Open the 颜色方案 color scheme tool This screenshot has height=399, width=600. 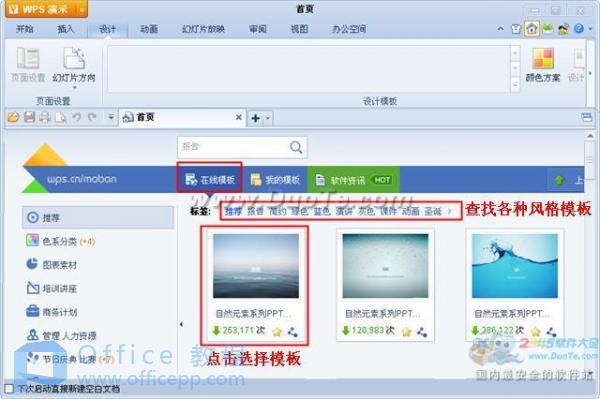(543, 65)
